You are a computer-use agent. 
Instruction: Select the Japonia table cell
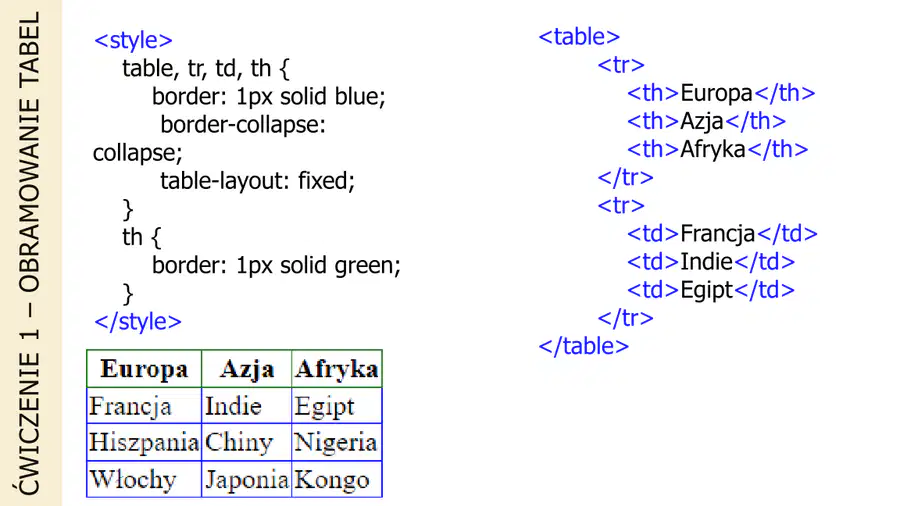click(247, 479)
